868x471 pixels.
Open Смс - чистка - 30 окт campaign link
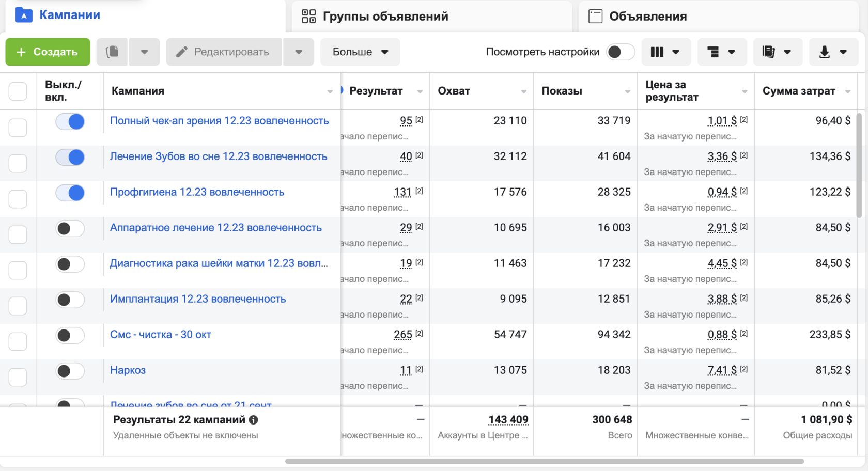(x=160, y=335)
